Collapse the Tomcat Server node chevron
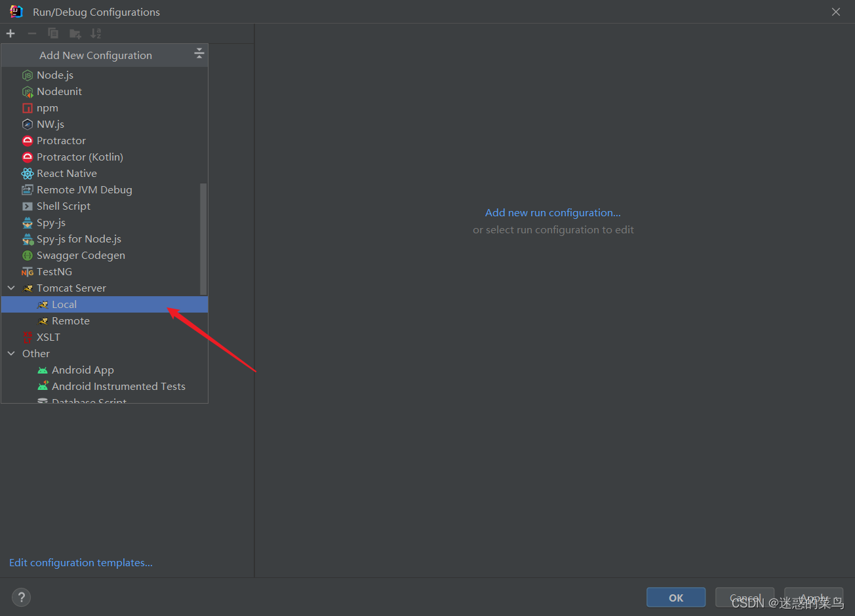 coord(11,288)
